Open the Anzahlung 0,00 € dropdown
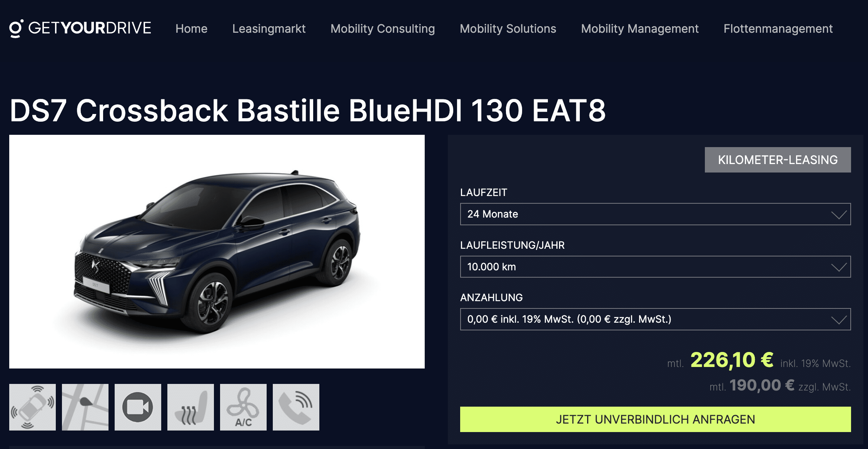The width and height of the screenshot is (868, 449). click(x=655, y=319)
